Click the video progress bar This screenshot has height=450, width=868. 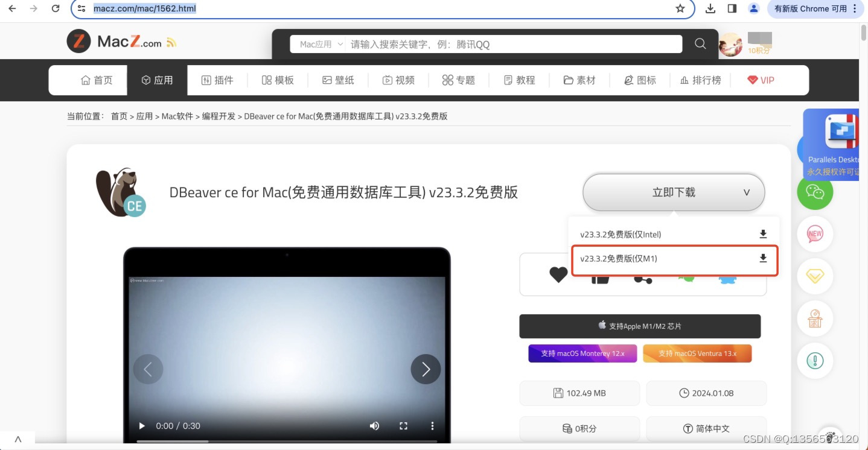[x=287, y=441]
